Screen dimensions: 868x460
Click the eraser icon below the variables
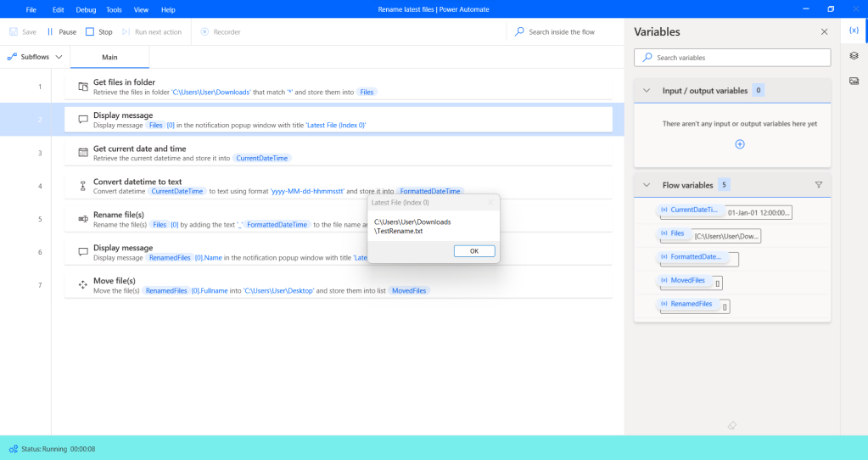pyautogui.click(x=732, y=424)
